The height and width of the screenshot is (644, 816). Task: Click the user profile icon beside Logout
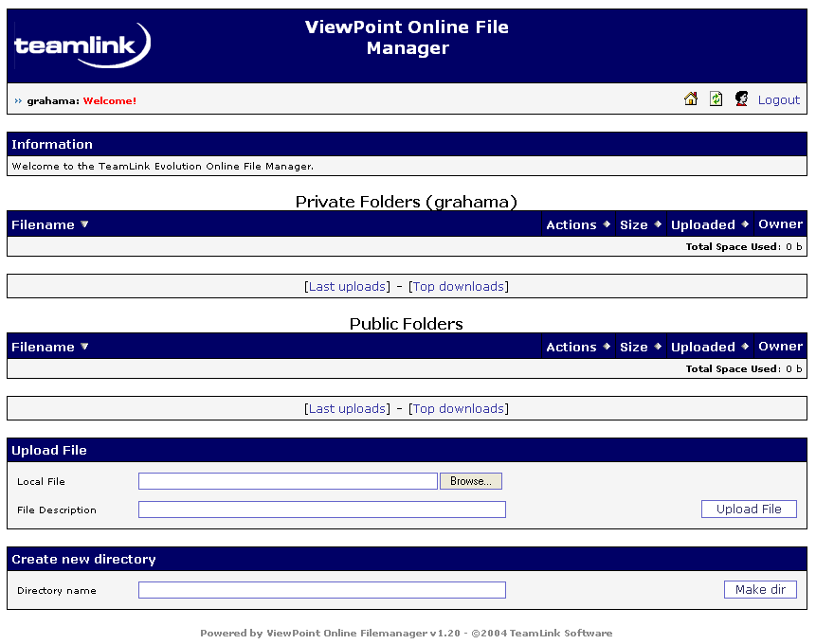(x=741, y=98)
